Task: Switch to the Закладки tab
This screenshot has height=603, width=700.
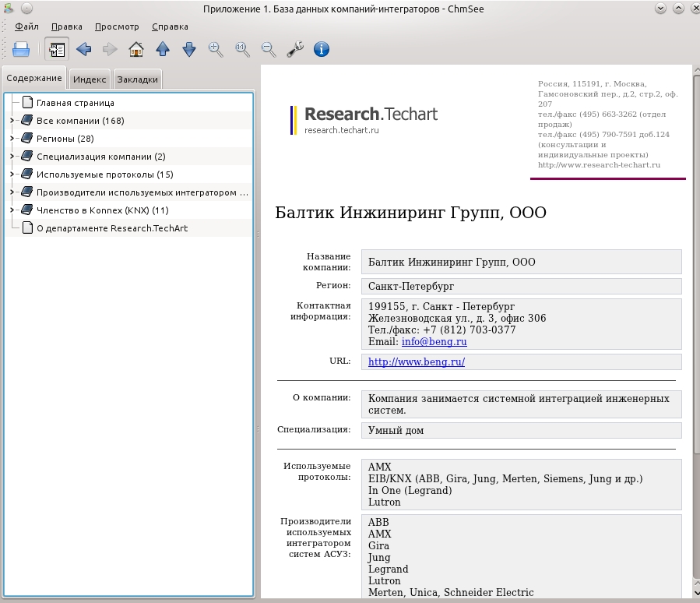Action: (x=138, y=79)
